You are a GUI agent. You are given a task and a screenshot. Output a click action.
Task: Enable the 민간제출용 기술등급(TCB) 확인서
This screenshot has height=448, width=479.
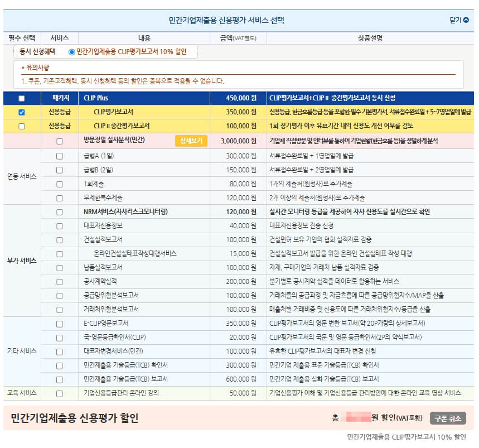tap(59, 366)
